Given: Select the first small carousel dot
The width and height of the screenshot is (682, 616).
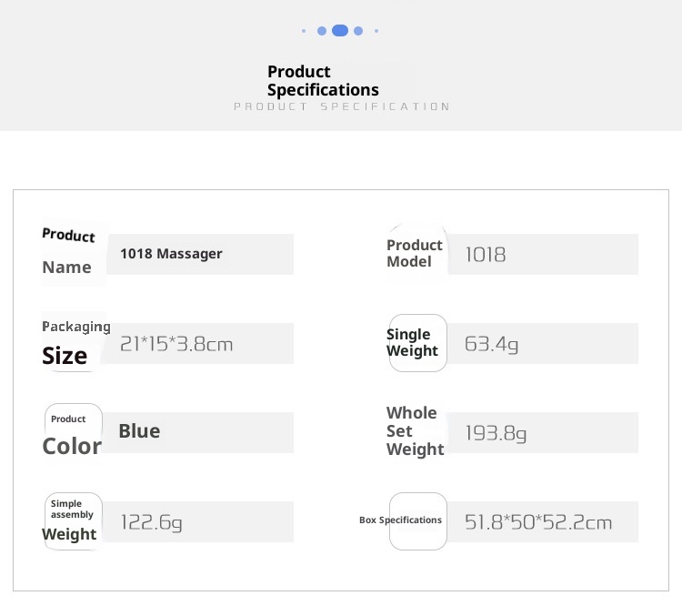Looking at the screenshot, I should click(x=304, y=31).
